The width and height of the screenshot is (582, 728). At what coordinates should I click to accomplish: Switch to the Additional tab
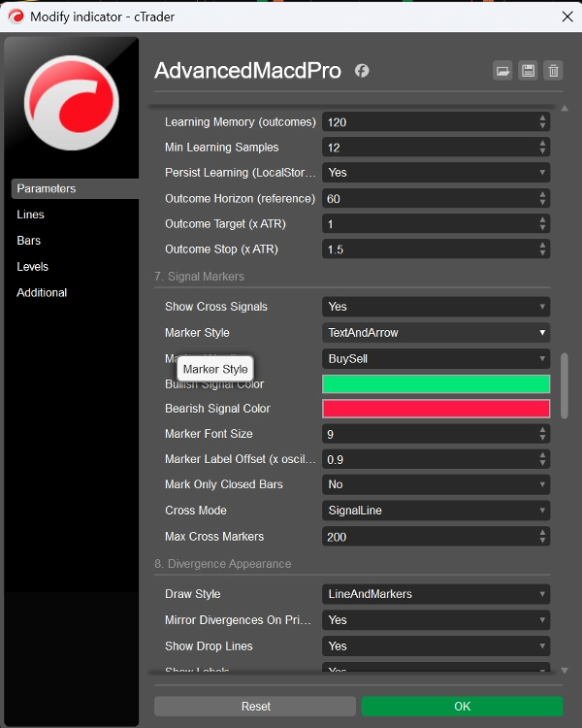pos(42,292)
